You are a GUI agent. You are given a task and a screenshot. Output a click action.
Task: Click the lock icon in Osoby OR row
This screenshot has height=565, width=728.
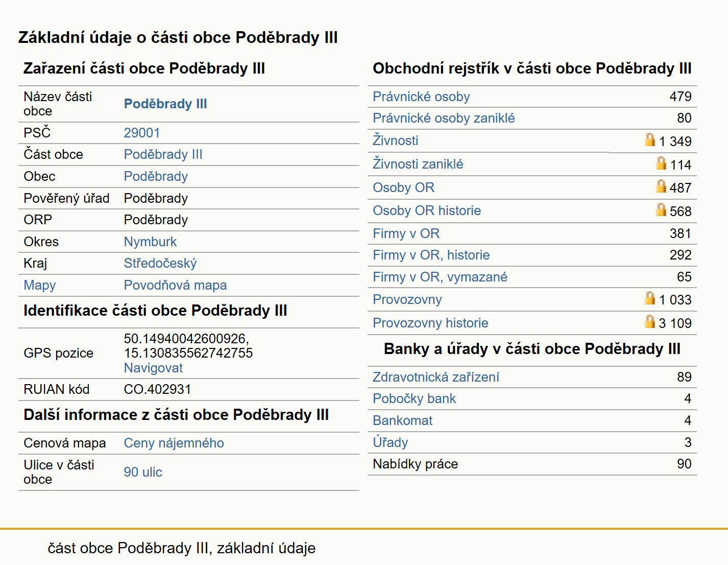coord(661,186)
